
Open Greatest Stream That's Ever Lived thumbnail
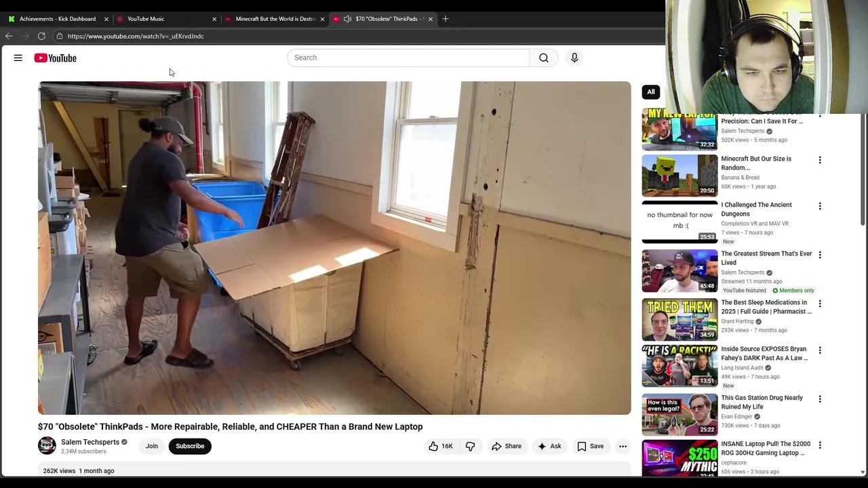click(x=679, y=270)
